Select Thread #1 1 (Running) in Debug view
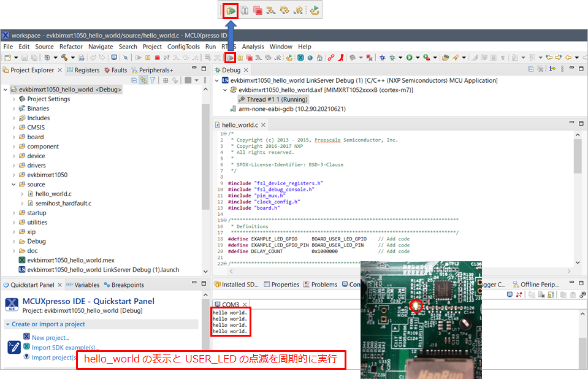The width and height of the screenshot is (588, 379). coord(277,99)
